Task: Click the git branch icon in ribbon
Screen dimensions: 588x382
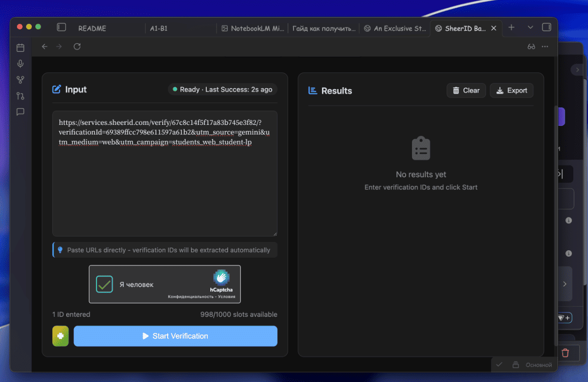Action: [x=20, y=96]
